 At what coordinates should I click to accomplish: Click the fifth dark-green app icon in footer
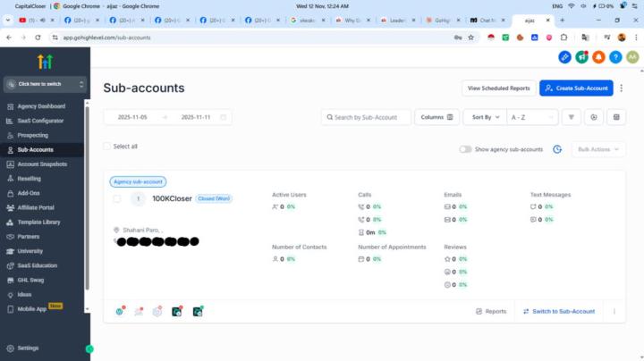coord(198,311)
